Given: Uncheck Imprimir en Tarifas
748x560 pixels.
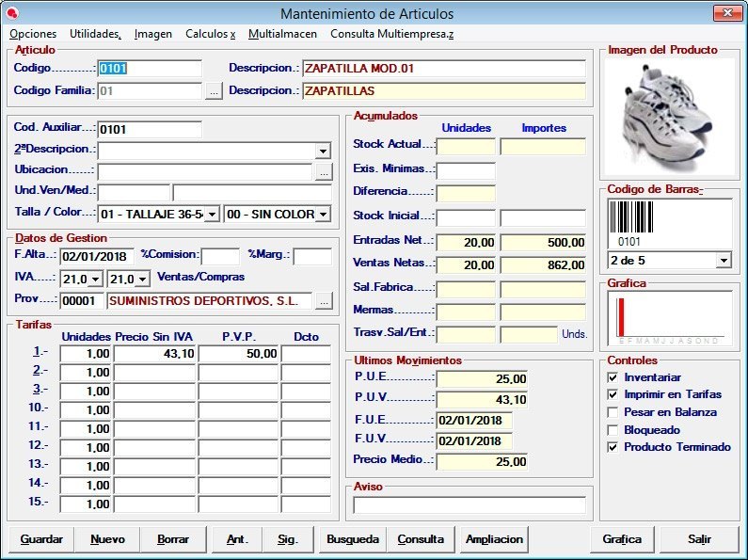Looking at the screenshot, I should (613, 395).
